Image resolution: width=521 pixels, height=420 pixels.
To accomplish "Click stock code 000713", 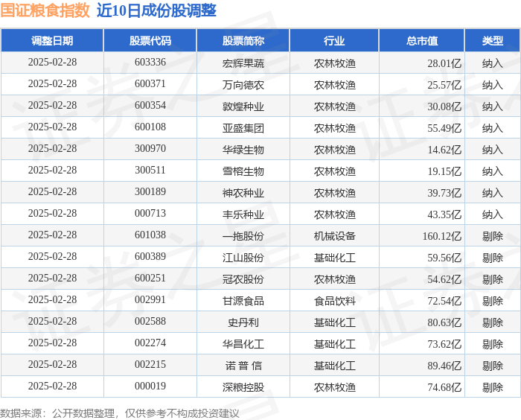I will coord(150,214).
